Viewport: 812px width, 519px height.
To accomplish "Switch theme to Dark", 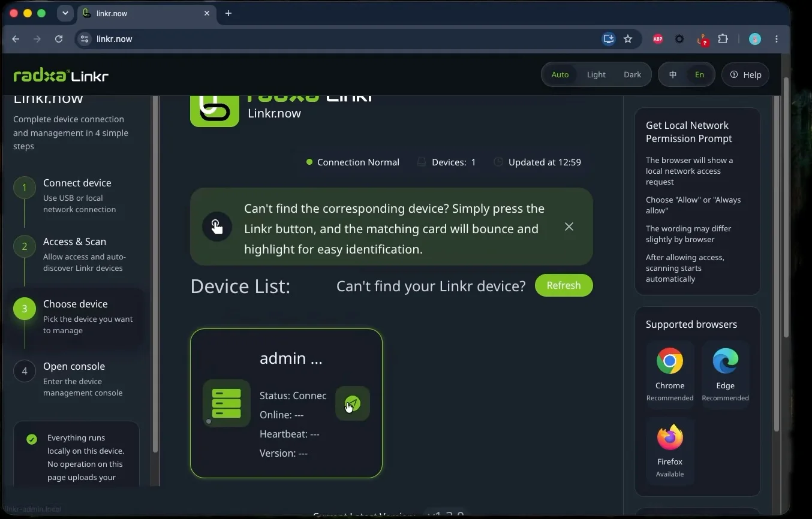I will tap(632, 75).
